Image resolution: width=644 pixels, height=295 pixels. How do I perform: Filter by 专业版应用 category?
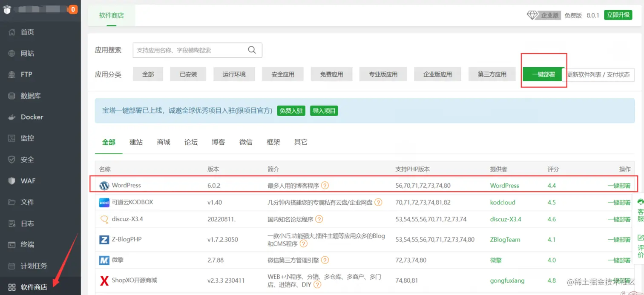tap(383, 74)
